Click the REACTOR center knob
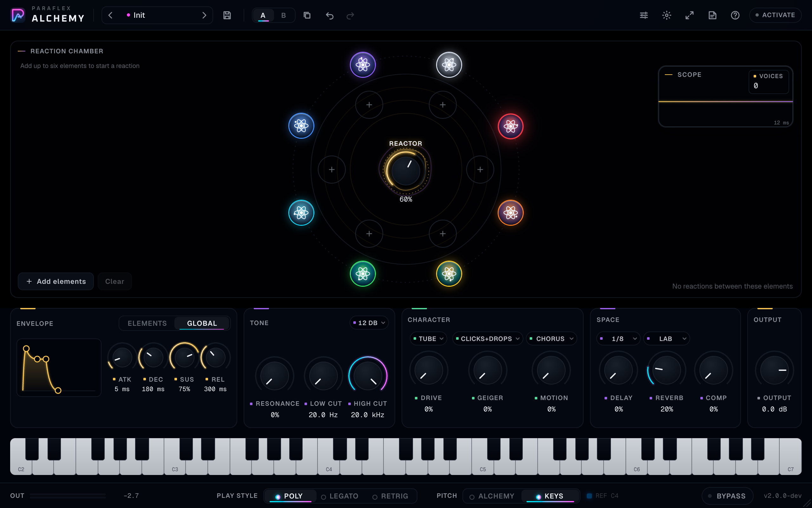812x508 pixels. point(406,171)
